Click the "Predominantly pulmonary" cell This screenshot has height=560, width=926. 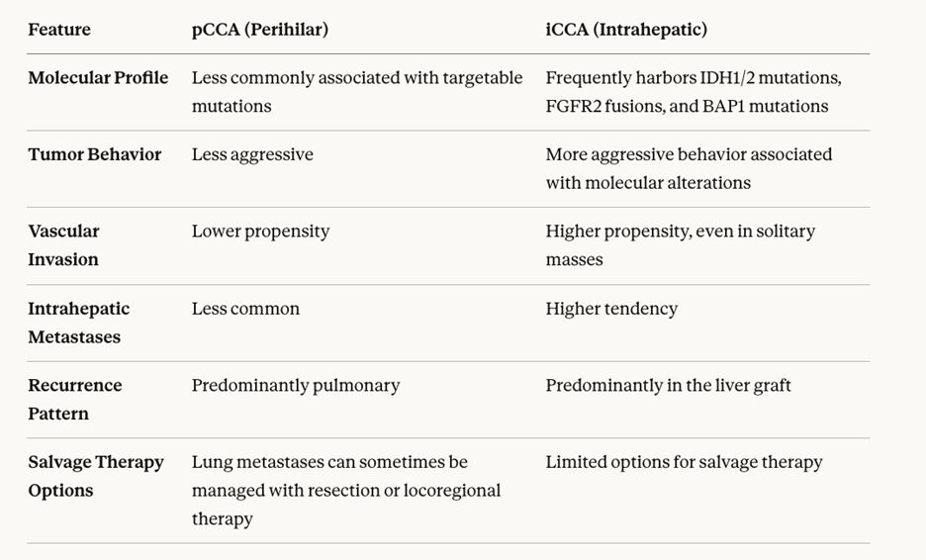click(296, 385)
